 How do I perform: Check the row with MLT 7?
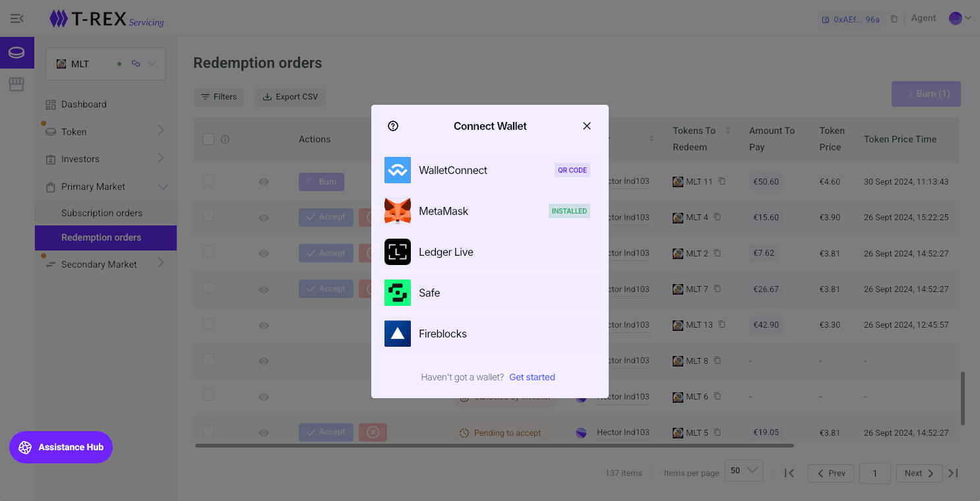pyautogui.click(x=208, y=287)
